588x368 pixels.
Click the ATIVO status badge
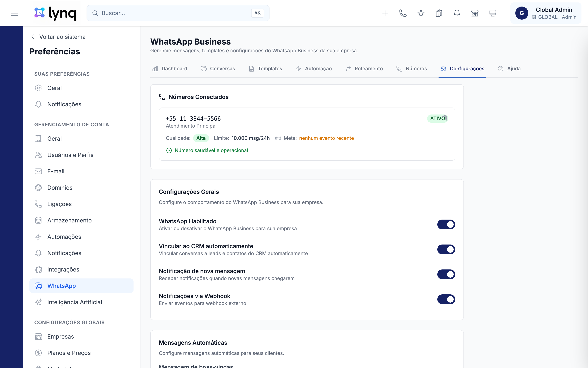tap(438, 118)
